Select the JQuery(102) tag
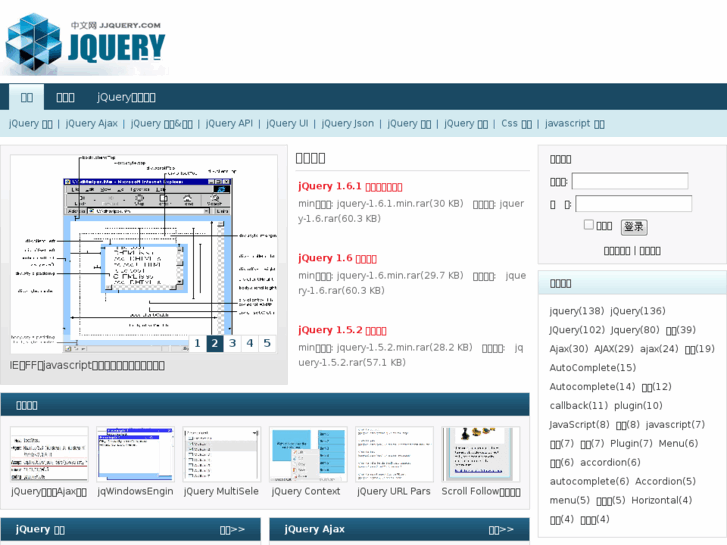727x545 pixels. click(577, 330)
